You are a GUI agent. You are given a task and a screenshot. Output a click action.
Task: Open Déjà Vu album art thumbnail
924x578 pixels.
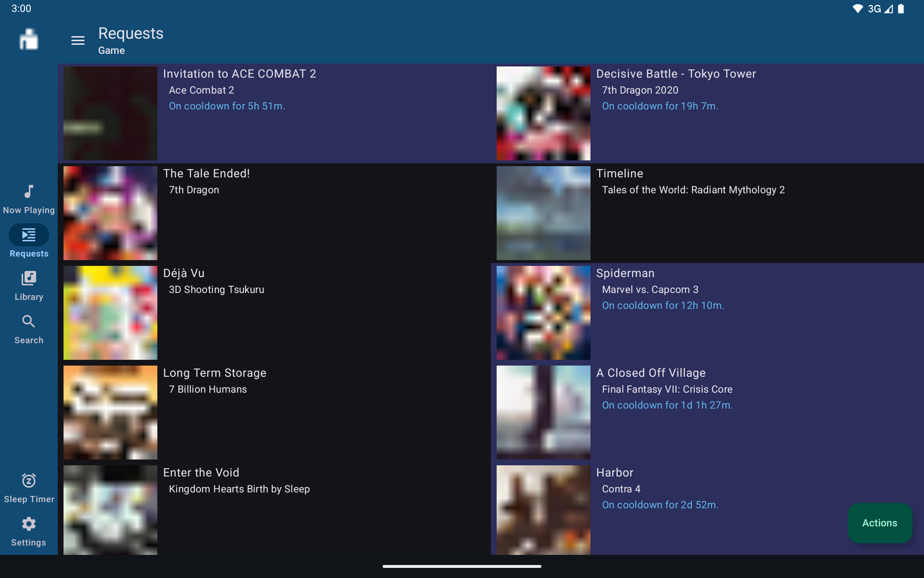pos(110,313)
